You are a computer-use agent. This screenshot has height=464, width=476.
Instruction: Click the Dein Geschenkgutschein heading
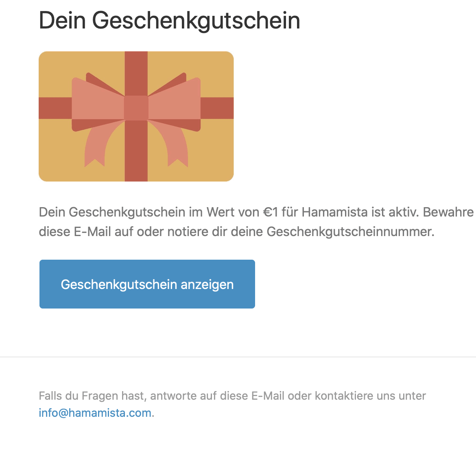click(169, 20)
